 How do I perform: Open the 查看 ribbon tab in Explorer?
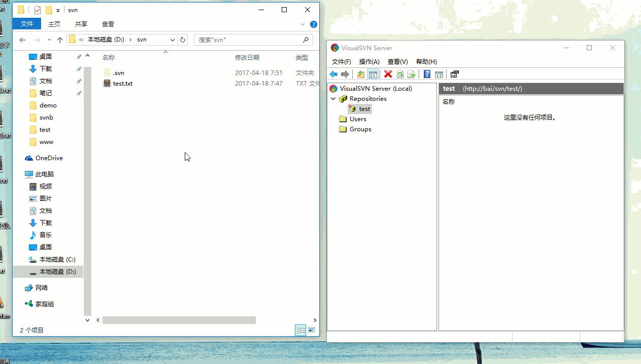click(108, 24)
